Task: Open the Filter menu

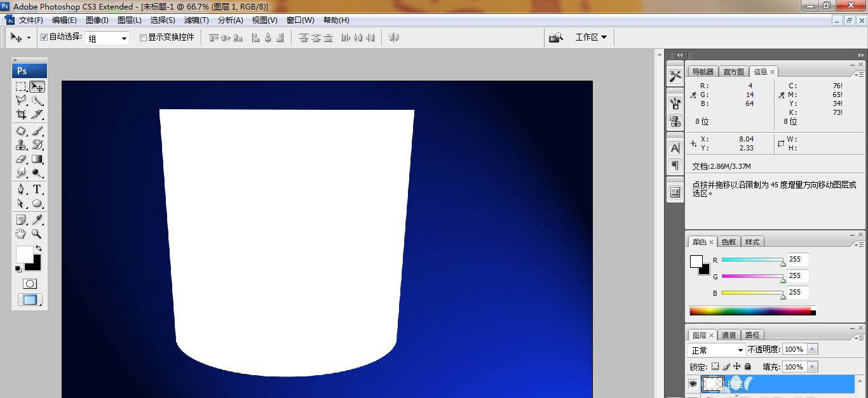Action: coord(196,20)
